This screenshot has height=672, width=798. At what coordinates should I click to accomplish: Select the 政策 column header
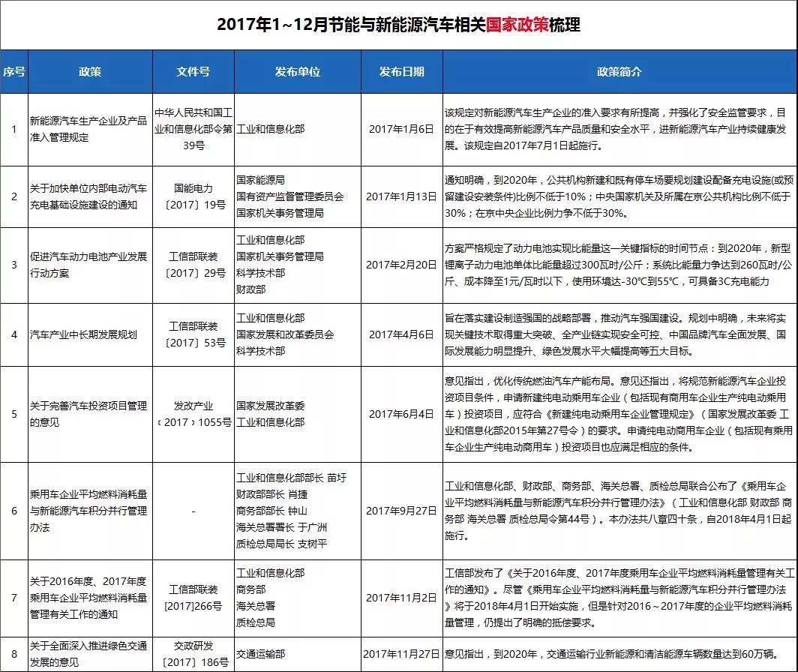pos(90,72)
